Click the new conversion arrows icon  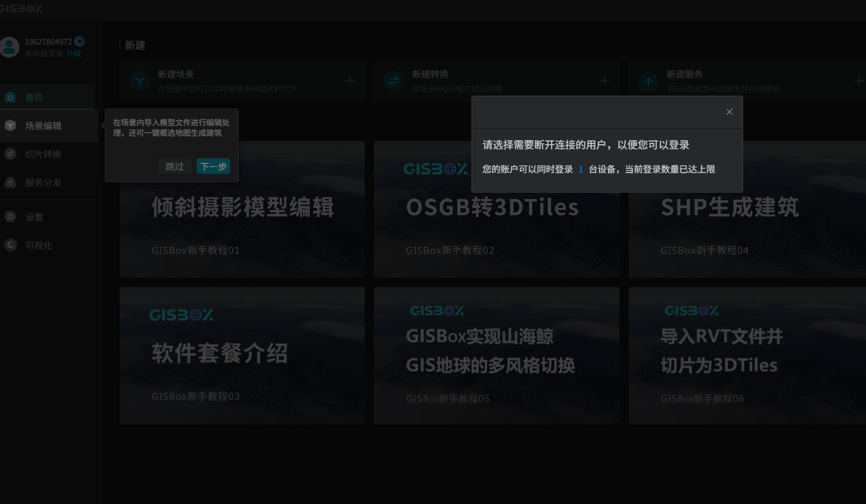393,81
